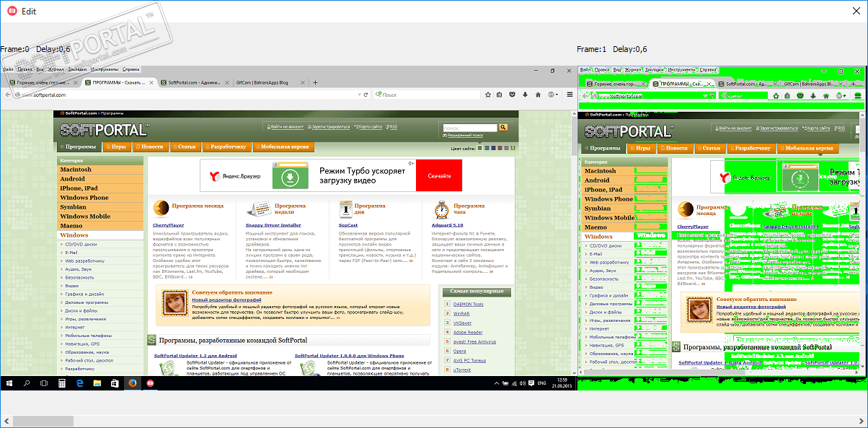This screenshot has width=868, height=428.
Task: Click the GifCam icon in Edit title bar
Action: pos(12,12)
